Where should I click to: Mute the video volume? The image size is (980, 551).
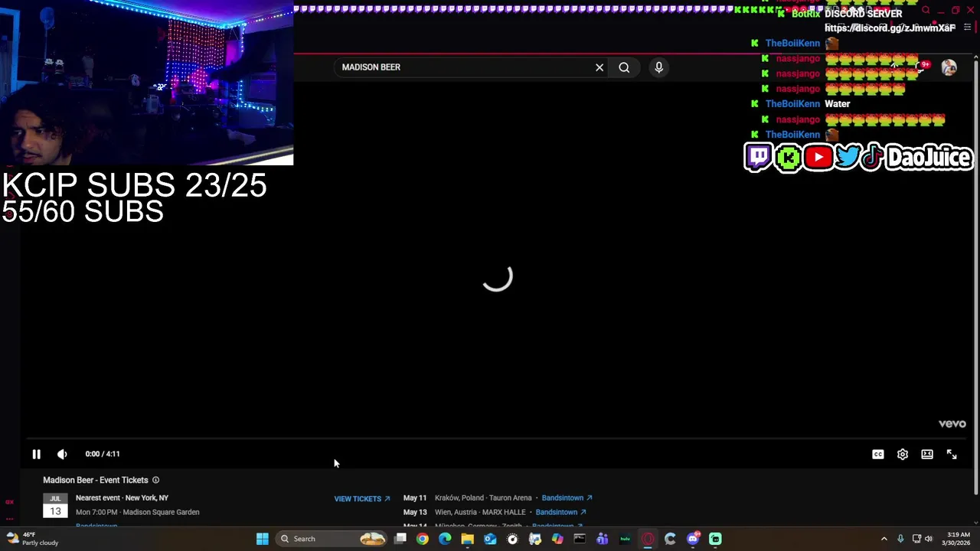[62, 454]
